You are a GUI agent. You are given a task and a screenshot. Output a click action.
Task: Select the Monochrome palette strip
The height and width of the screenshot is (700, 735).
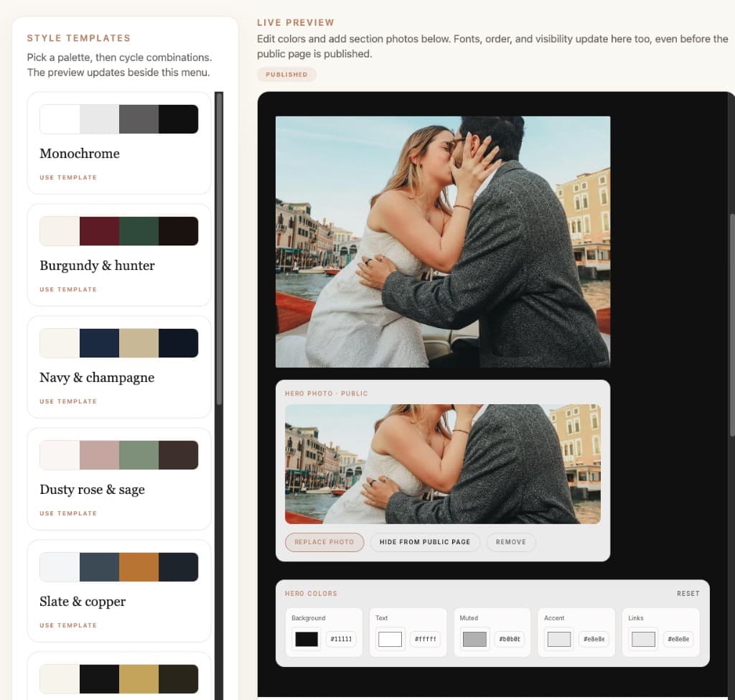click(119, 119)
